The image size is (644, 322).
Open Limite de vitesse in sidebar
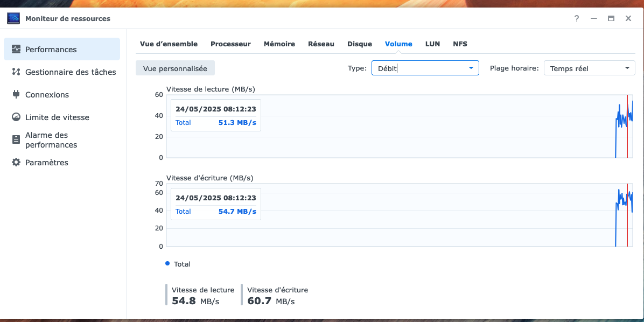(62, 117)
